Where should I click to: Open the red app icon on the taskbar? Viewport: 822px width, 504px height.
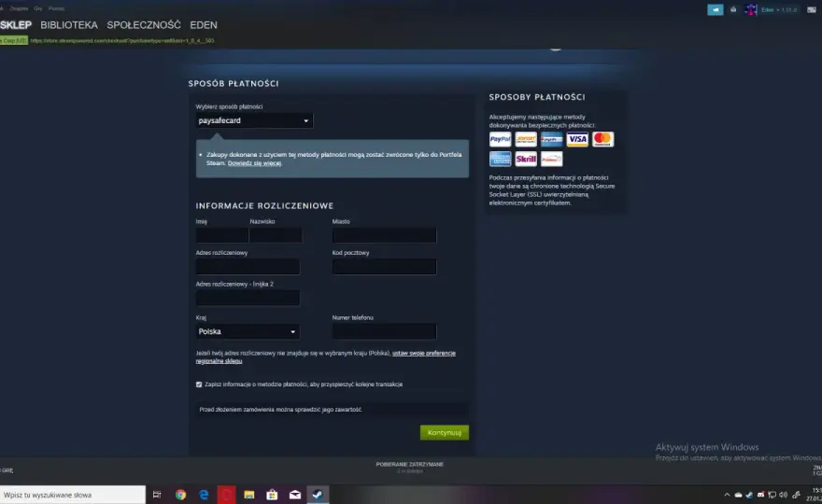(226, 495)
